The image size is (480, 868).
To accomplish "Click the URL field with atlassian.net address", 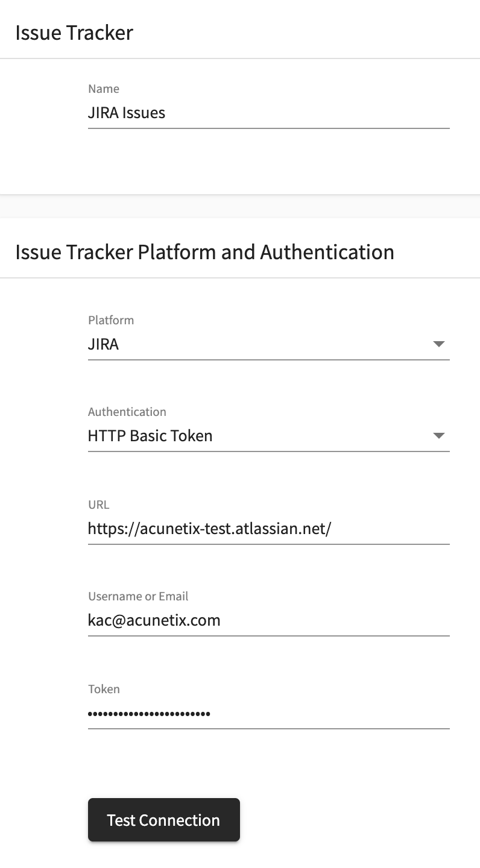I will click(269, 529).
